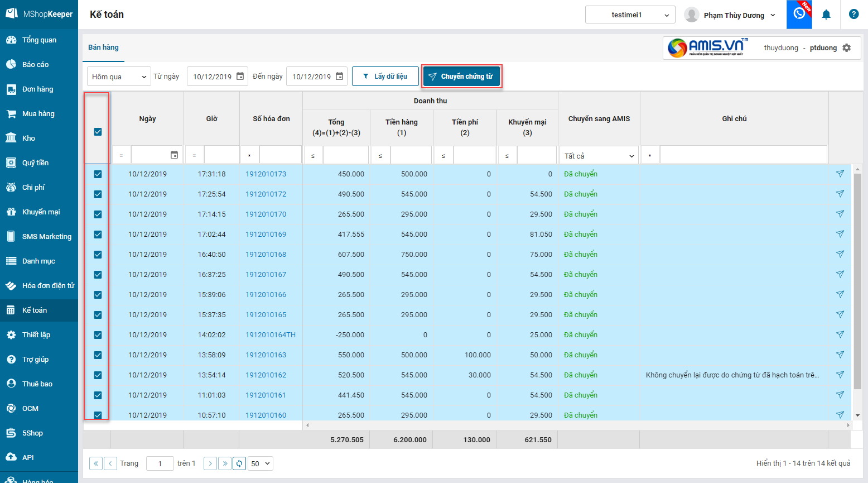
Task: Click the notification bell icon
Action: pos(826,15)
